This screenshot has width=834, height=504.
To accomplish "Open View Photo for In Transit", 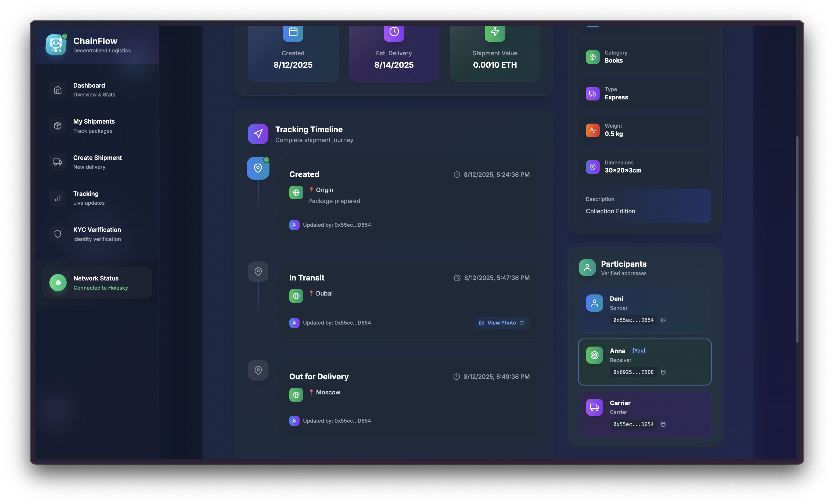I will click(x=502, y=323).
